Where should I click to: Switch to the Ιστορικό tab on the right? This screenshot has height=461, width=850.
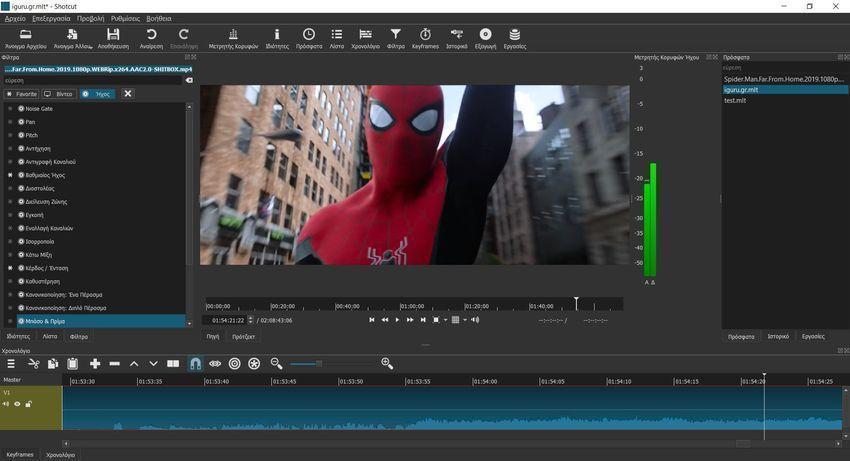tap(778, 337)
